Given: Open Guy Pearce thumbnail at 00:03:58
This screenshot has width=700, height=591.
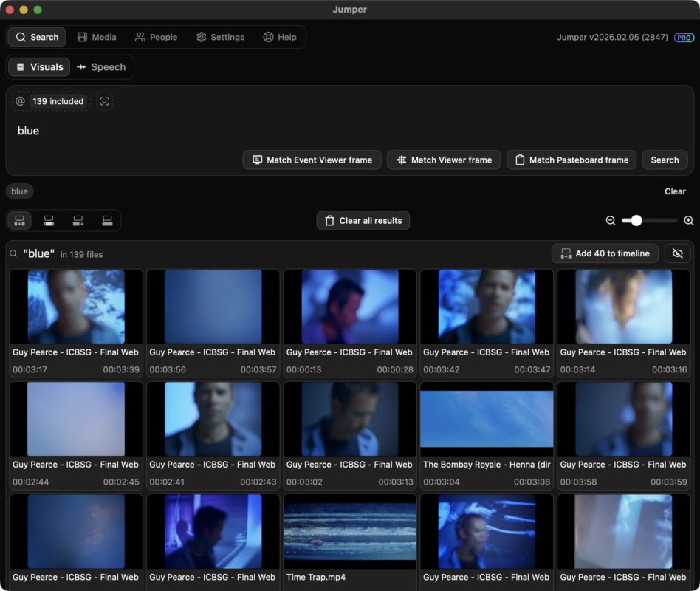Looking at the screenshot, I should [x=624, y=419].
